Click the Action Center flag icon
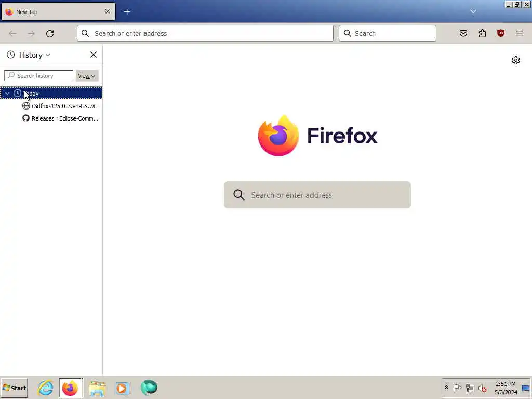532x399 pixels. [x=457, y=388]
